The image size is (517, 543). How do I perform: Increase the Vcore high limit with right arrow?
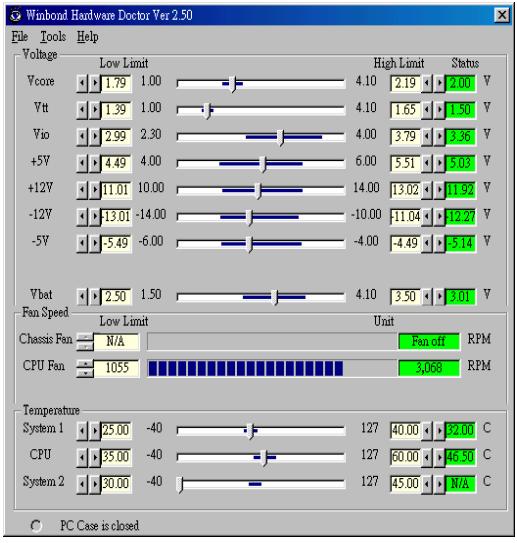click(x=439, y=83)
